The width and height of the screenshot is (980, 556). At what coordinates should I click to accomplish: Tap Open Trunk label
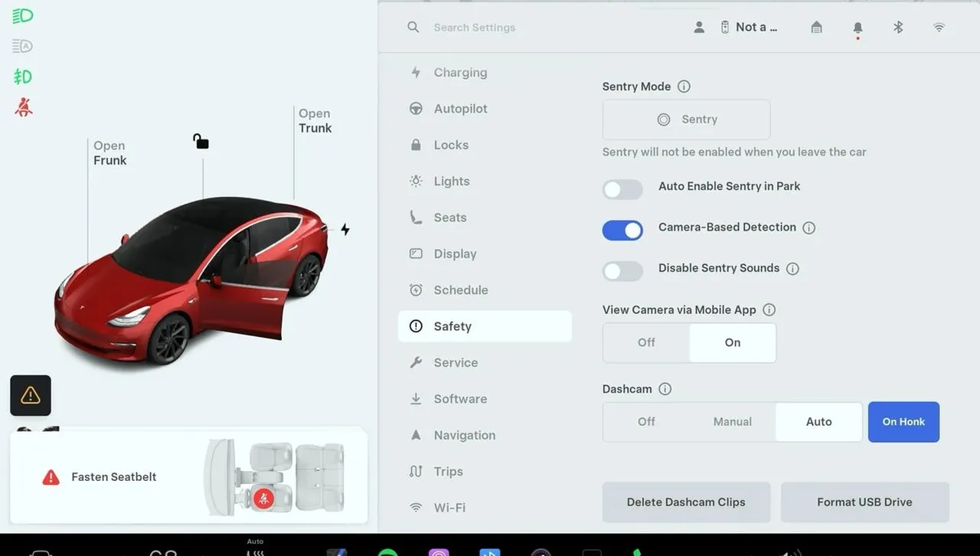point(315,121)
